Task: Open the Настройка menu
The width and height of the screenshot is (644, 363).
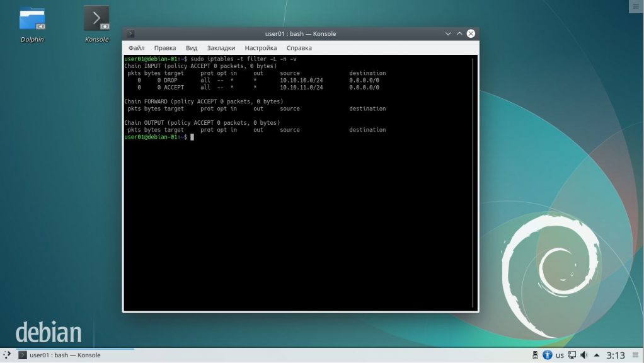Action: tap(261, 48)
